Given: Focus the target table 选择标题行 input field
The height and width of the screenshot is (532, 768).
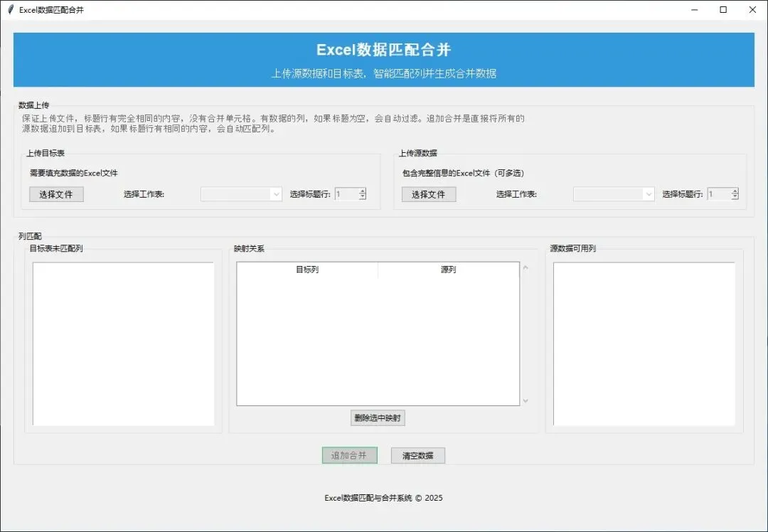Looking at the screenshot, I should pyautogui.click(x=347, y=194).
